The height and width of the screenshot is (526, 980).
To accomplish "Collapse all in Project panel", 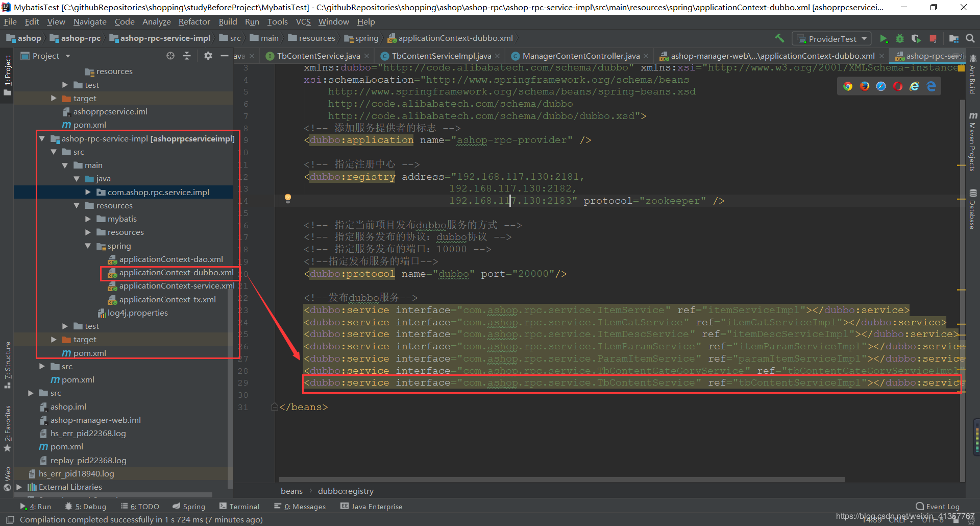I will 187,56.
